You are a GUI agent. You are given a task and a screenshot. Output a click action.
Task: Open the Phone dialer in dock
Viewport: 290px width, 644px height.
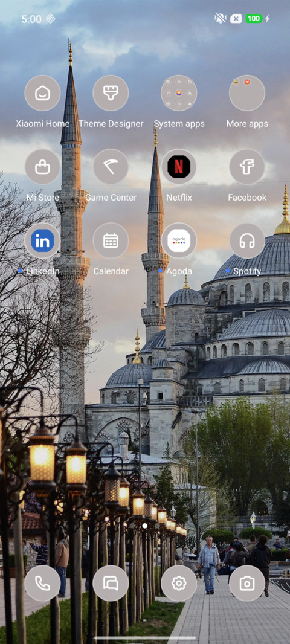pos(42,583)
